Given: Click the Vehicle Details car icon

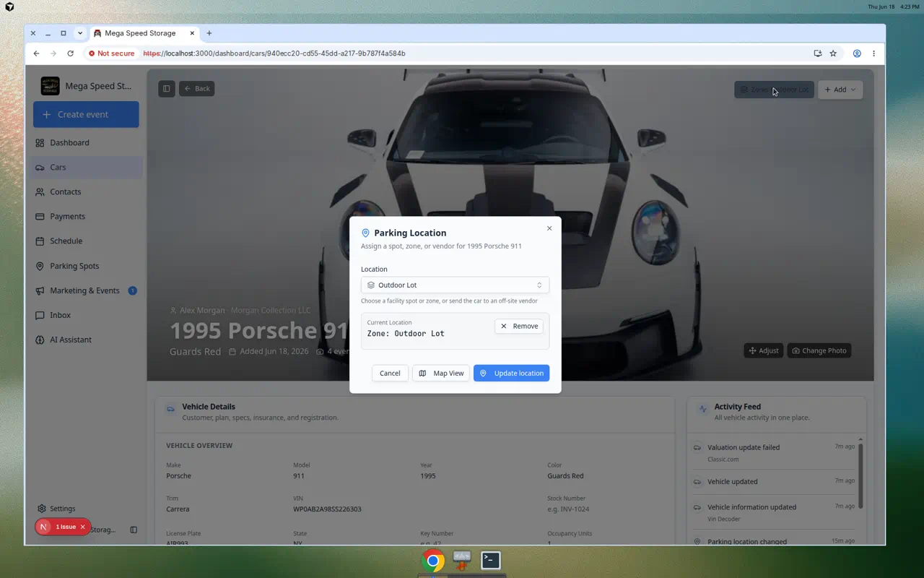Looking at the screenshot, I should [170, 409].
